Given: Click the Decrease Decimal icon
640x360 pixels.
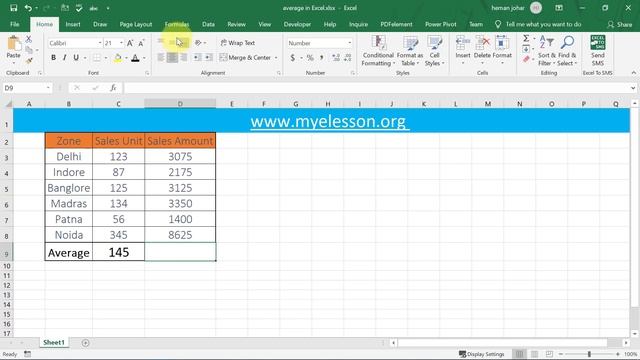Looking at the screenshot, I should point(347,58).
